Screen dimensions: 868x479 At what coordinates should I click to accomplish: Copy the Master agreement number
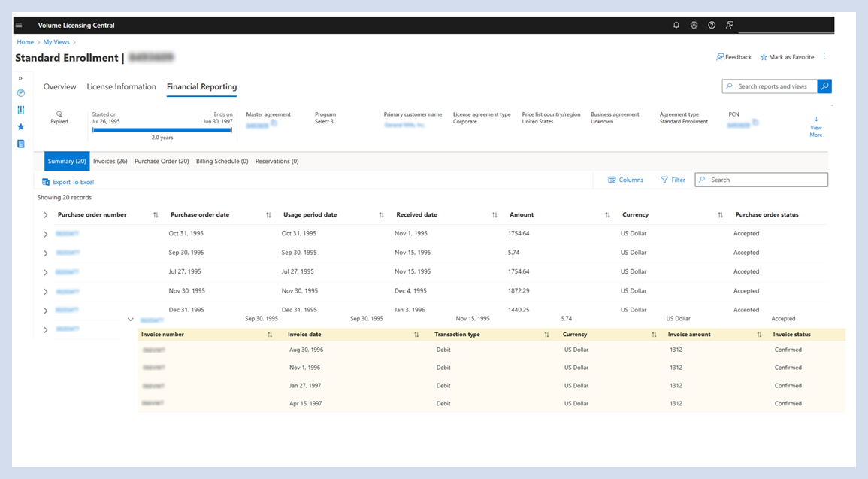[x=274, y=123]
